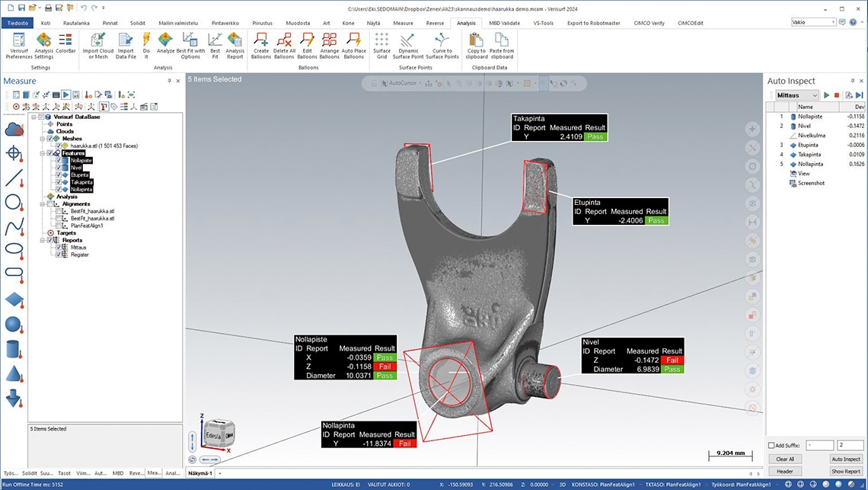Screen dimensions: 868x490
Task: Collapse the Meshes tree node
Action: pos(42,139)
